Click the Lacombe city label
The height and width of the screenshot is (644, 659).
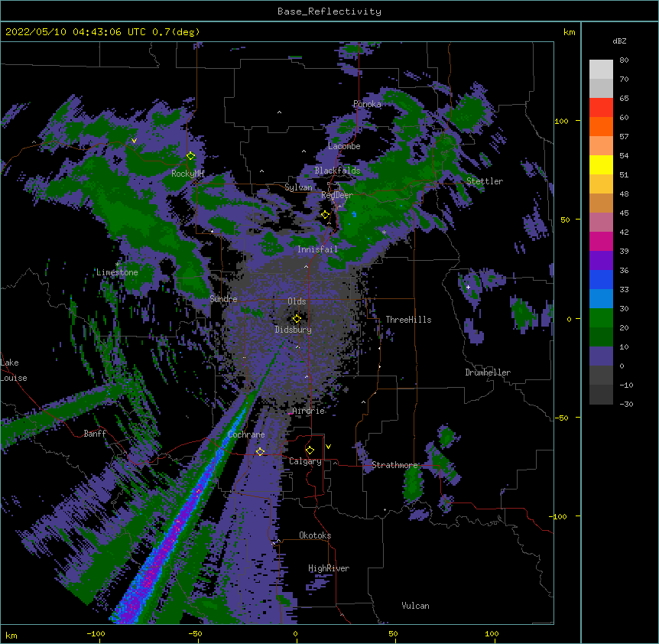click(x=344, y=146)
